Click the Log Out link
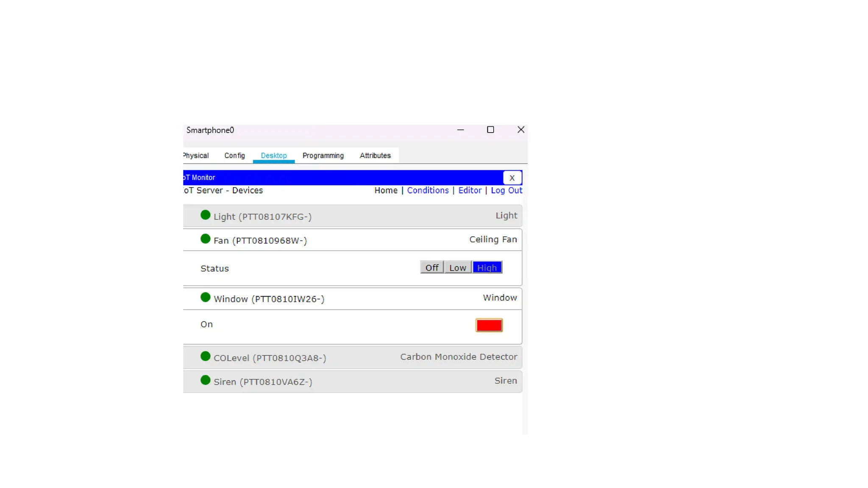Image resolution: width=868 pixels, height=488 pixels. point(506,190)
